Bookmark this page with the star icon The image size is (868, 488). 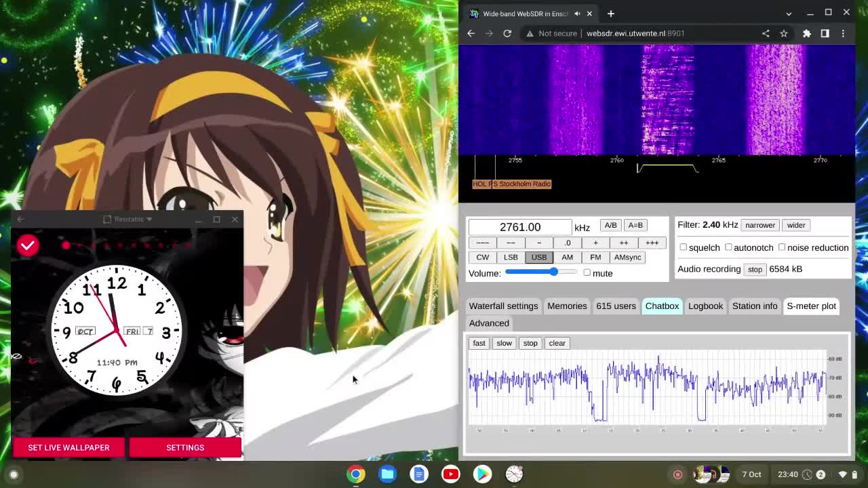tap(784, 33)
